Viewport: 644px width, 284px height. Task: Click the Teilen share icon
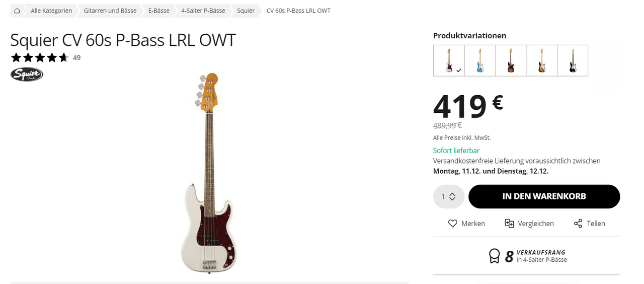(x=578, y=224)
